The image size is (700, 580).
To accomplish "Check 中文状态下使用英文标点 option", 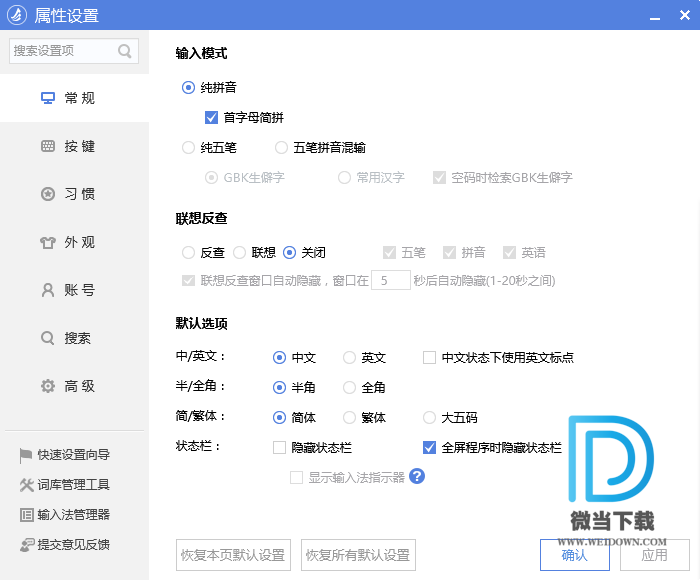I will pos(429,357).
